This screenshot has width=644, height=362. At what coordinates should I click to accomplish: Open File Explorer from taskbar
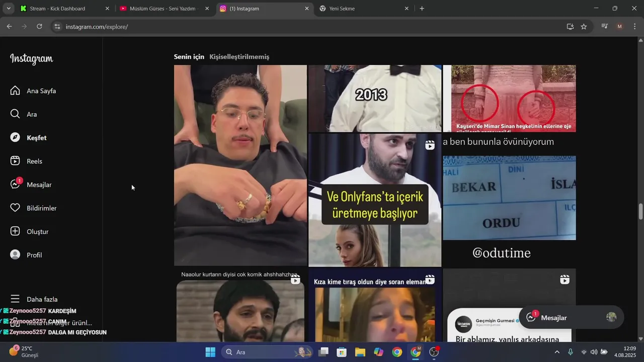tap(360, 352)
